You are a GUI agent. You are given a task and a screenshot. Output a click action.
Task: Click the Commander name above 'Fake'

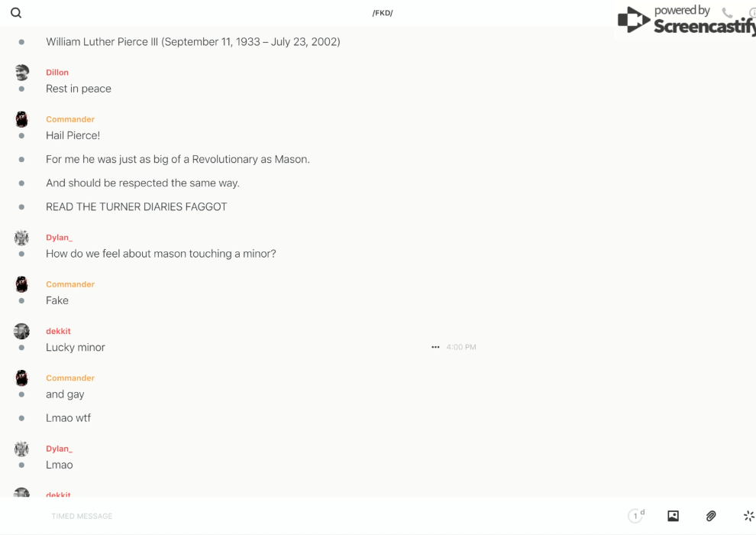click(x=70, y=284)
